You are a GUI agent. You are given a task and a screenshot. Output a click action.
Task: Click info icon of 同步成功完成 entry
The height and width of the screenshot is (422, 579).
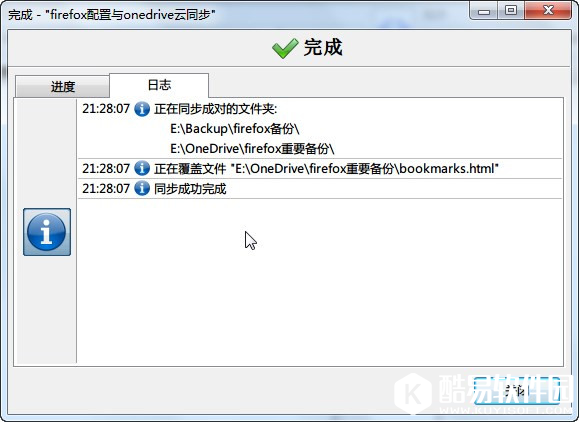click(x=142, y=189)
